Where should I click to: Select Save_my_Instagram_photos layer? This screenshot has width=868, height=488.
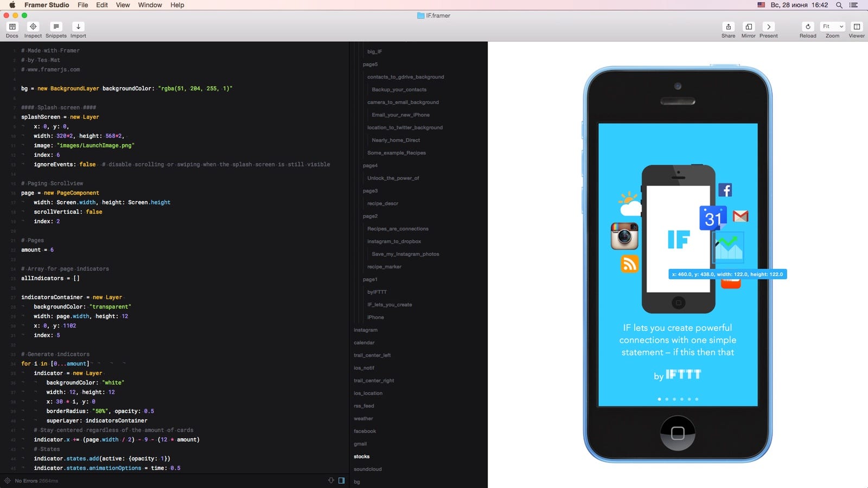pyautogui.click(x=405, y=254)
